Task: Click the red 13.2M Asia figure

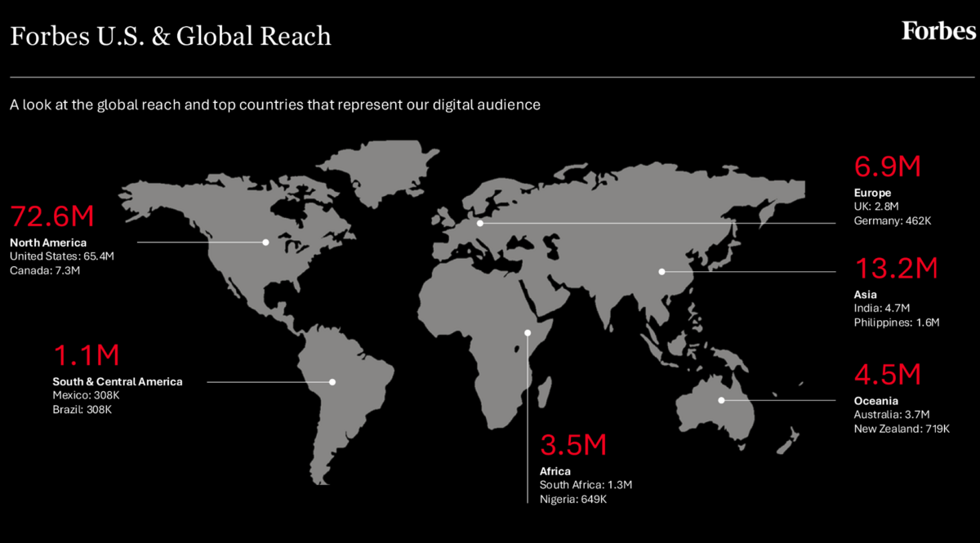Action: (896, 269)
